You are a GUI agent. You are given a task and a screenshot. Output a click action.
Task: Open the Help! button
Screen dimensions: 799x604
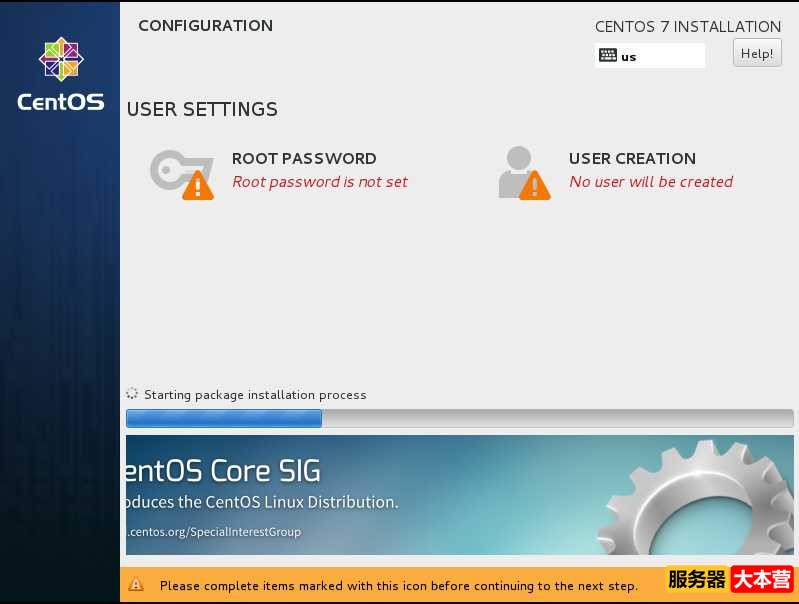click(757, 54)
